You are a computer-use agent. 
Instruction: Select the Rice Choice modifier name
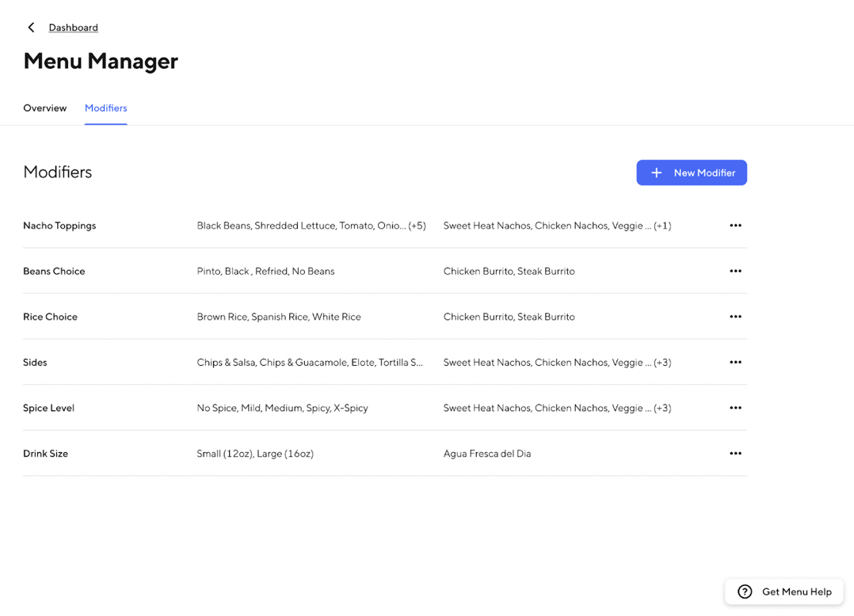click(50, 317)
